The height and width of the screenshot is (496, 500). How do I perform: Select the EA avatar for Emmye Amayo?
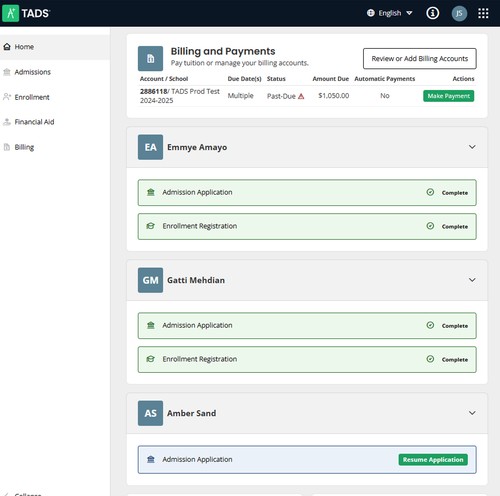point(150,147)
